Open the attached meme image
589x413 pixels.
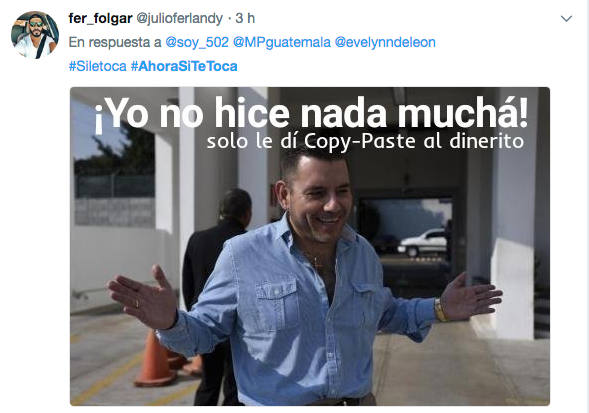click(310, 246)
